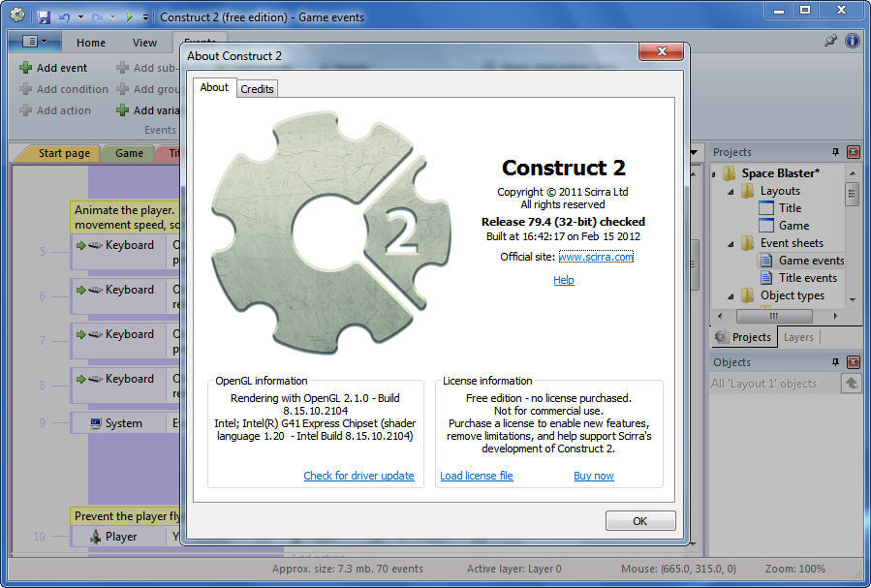Click the Keyboard condition in event 6

(x=118, y=296)
